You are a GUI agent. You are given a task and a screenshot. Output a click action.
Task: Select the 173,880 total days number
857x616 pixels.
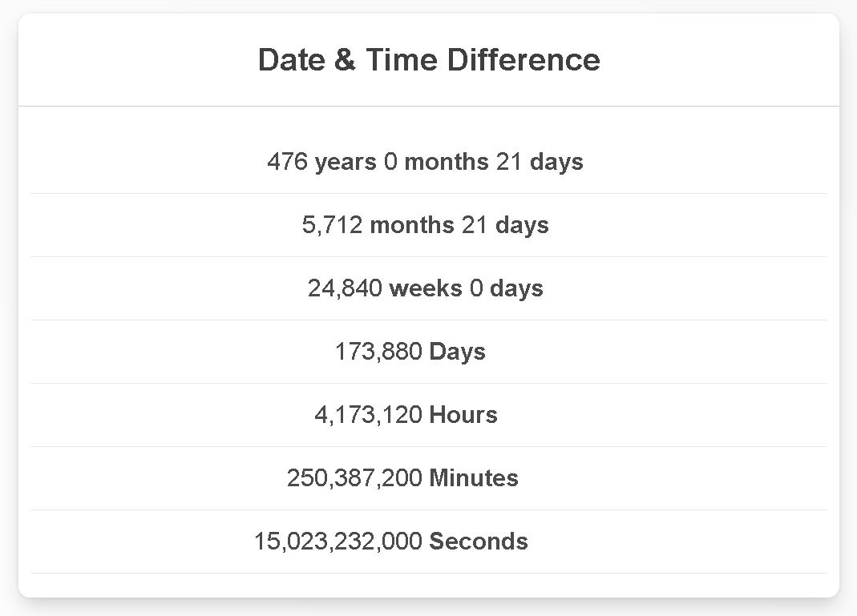(378, 352)
